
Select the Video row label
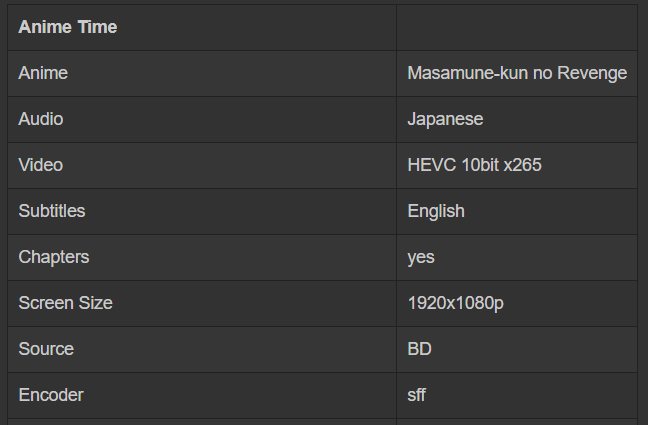tap(41, 165)
